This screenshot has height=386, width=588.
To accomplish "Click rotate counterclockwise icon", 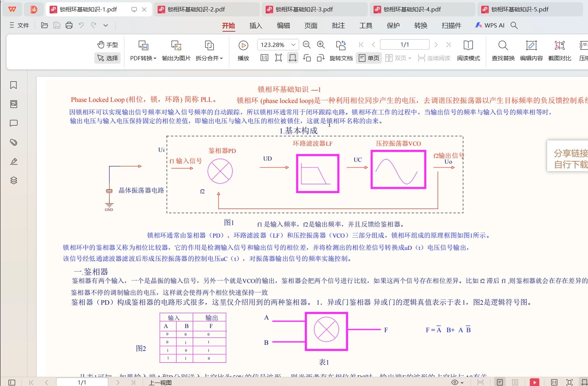I will pyautogui.click(x=307, y=58).
